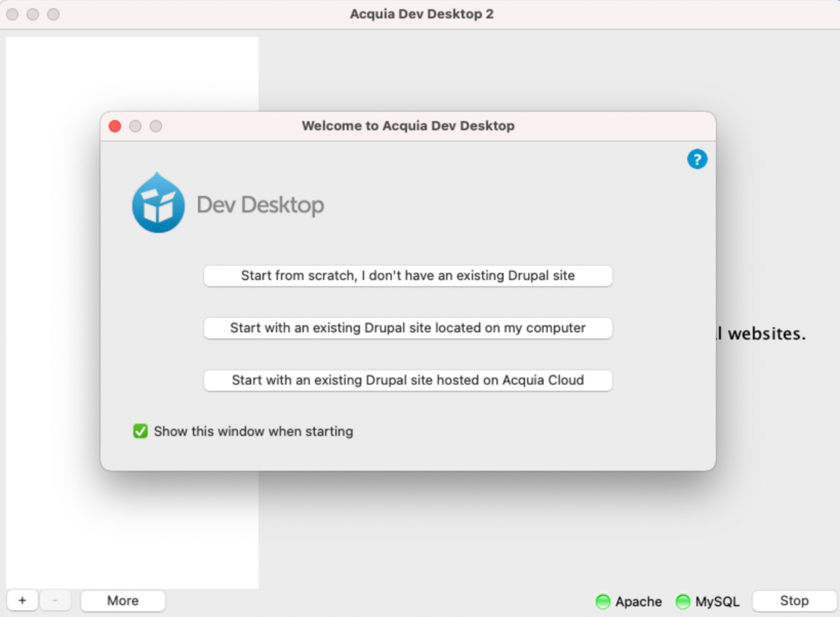The width and height of the screenshot is (840, 617).
Task: Uncheck Show this window when starting
Action: coord(141,431)
